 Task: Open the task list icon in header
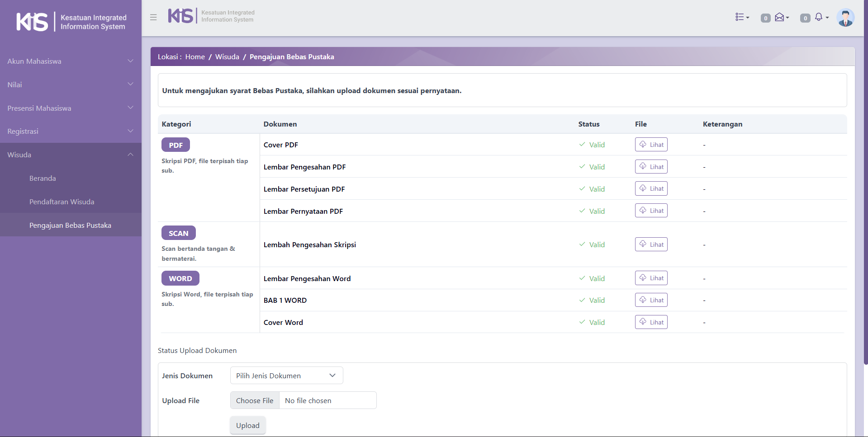(x=742, y=17)
